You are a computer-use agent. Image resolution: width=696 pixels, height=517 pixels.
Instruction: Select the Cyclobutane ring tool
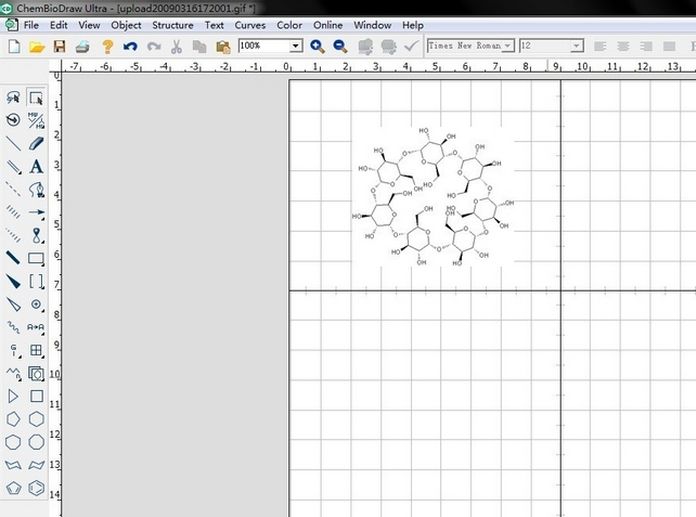pos(36,396)
